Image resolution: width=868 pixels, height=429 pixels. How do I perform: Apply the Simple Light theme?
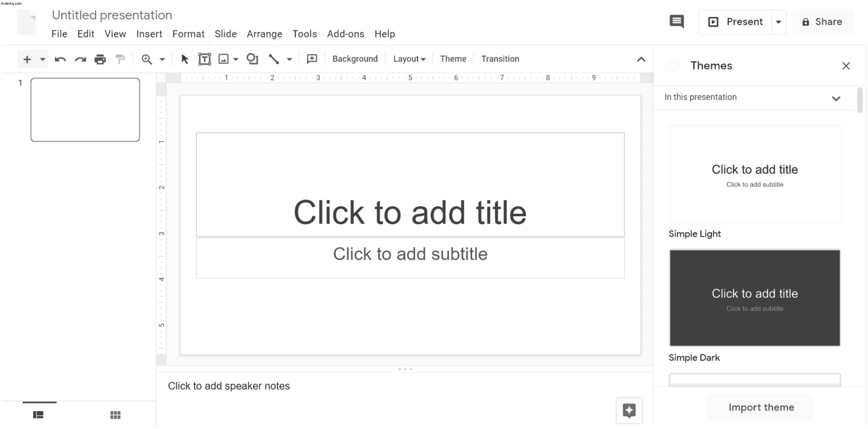[755, 174]
